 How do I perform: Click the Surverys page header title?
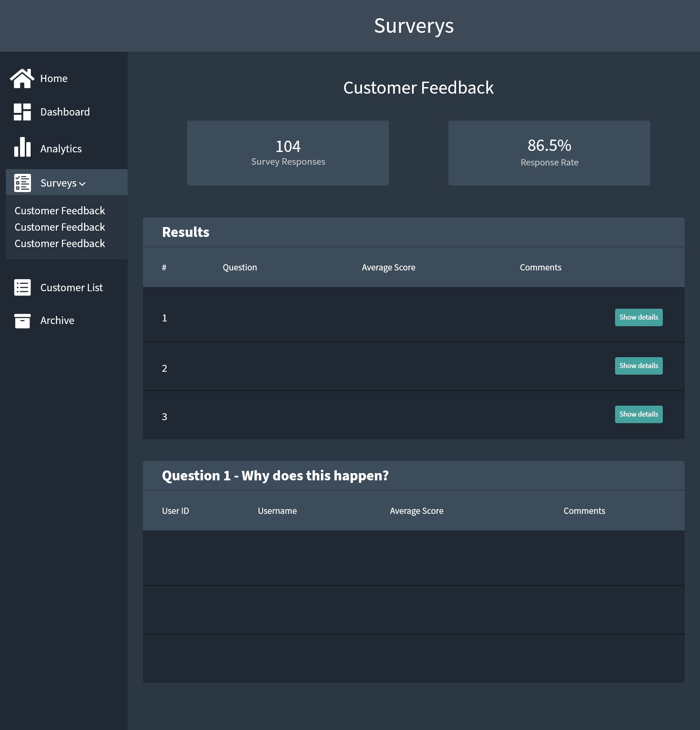coord(414,26)
